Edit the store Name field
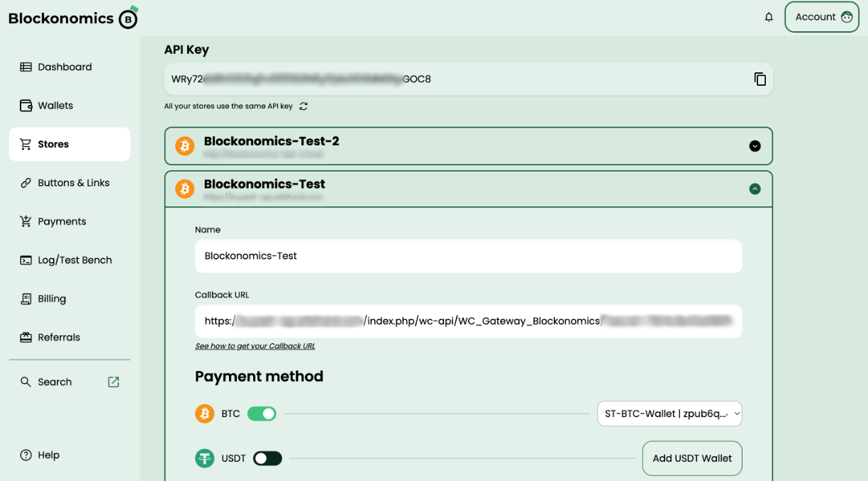The image size is (868, 481). click(x=468, y=256)
